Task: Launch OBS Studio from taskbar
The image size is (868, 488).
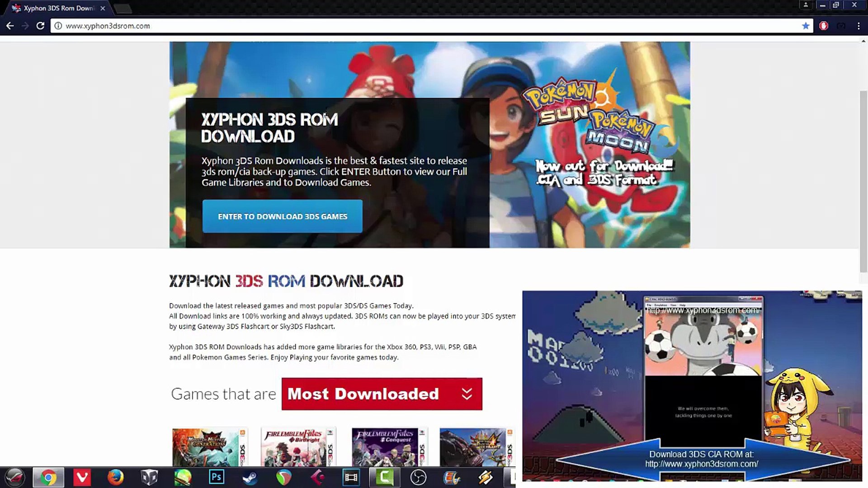Action: [x=418, y=477]
